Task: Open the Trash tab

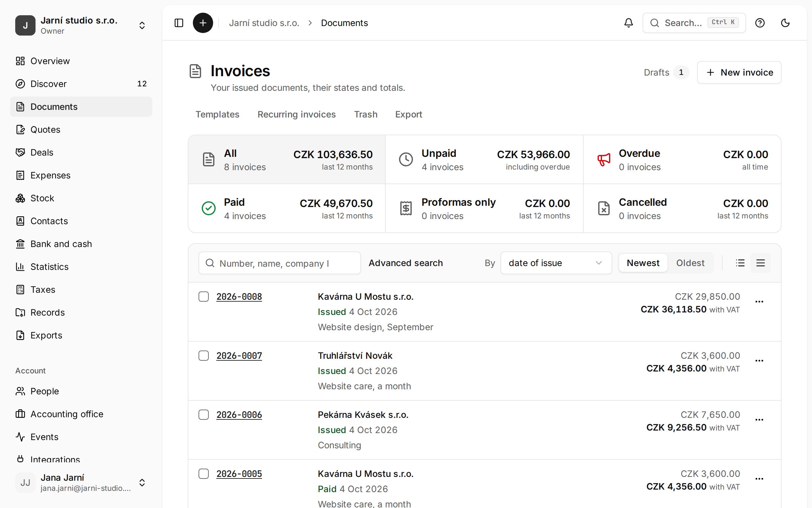Action: [x=366, y=115]
